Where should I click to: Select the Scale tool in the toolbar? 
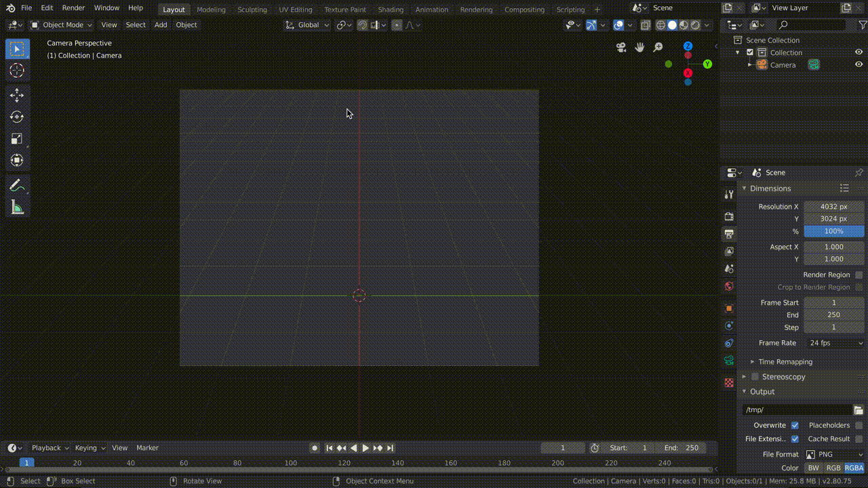pos(17,139)
